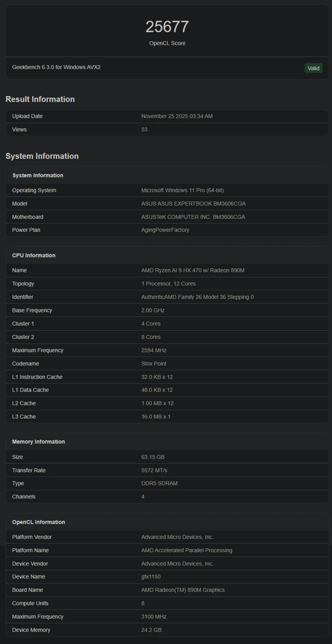The image size is (332, 644).
Task: Select the System Information section heading
Action: (x=42, y=156)
